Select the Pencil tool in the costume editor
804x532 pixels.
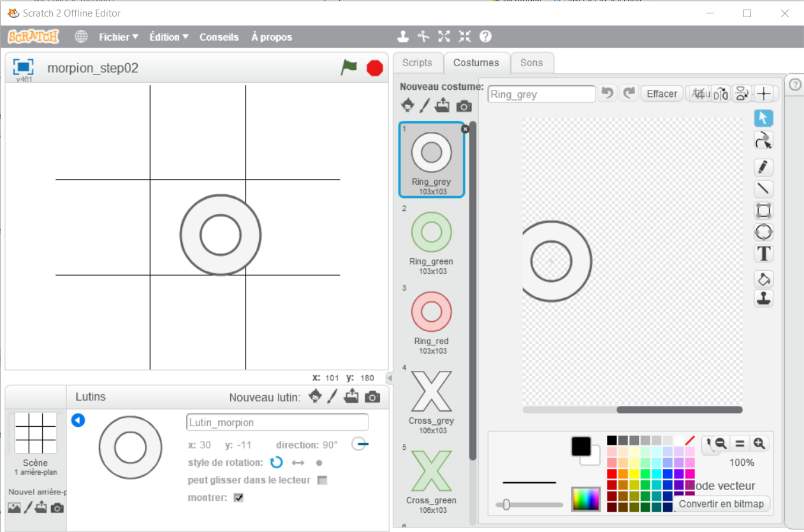(763, 167)
